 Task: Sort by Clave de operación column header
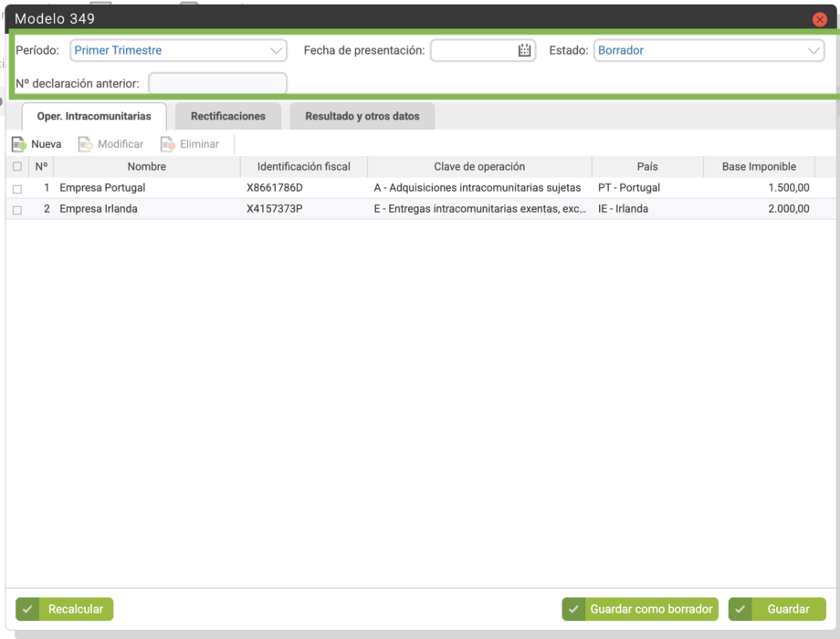point(479,167)
